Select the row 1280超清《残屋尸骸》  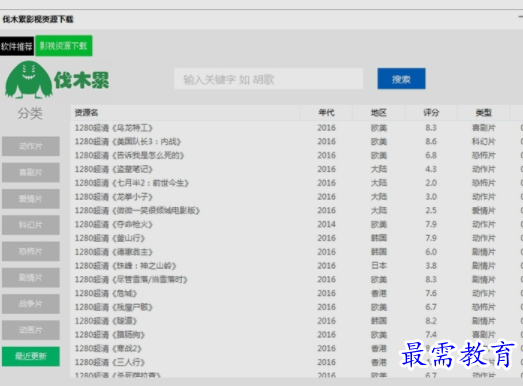297,307
